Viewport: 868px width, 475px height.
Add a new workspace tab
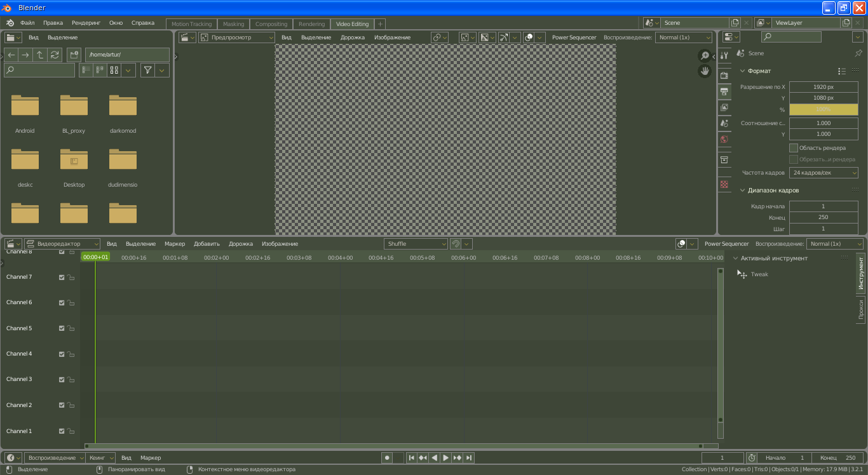(x=380, y=24)
